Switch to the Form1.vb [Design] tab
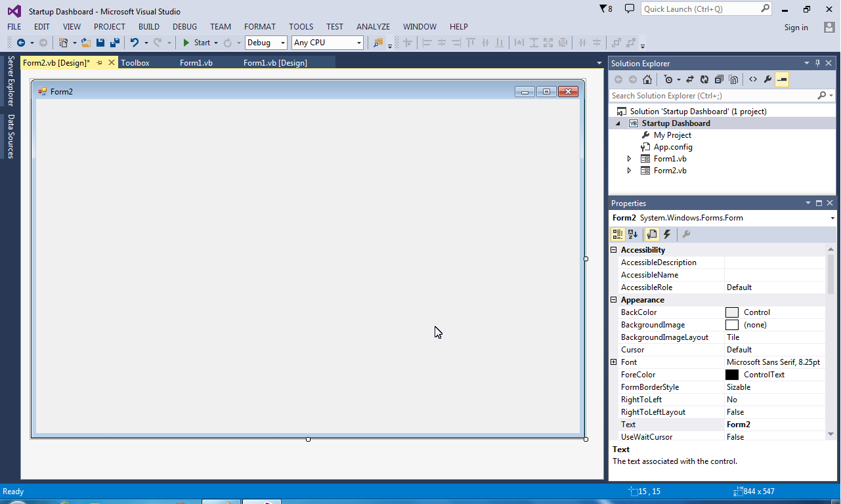 (275, 63)
